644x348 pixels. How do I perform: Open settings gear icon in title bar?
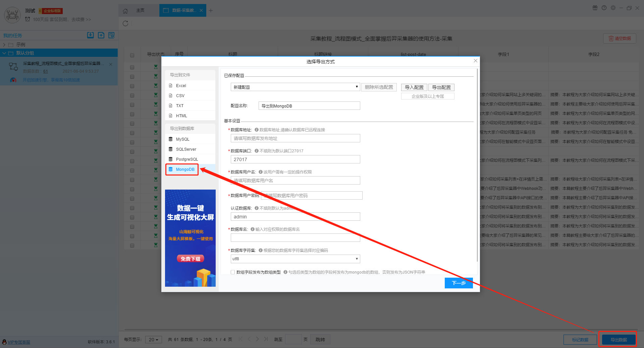[613, 8]
